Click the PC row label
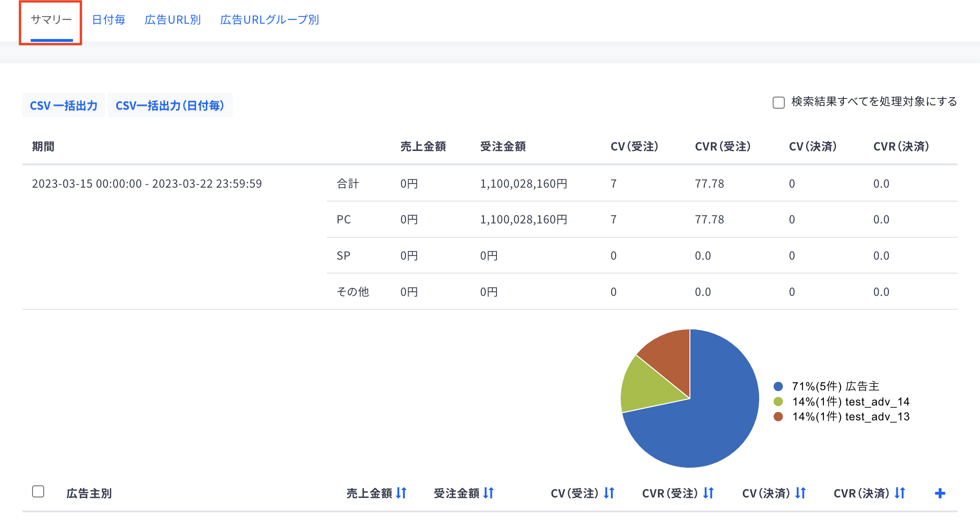This screenshot has height=523, width=980. click(x=344, y=219)
